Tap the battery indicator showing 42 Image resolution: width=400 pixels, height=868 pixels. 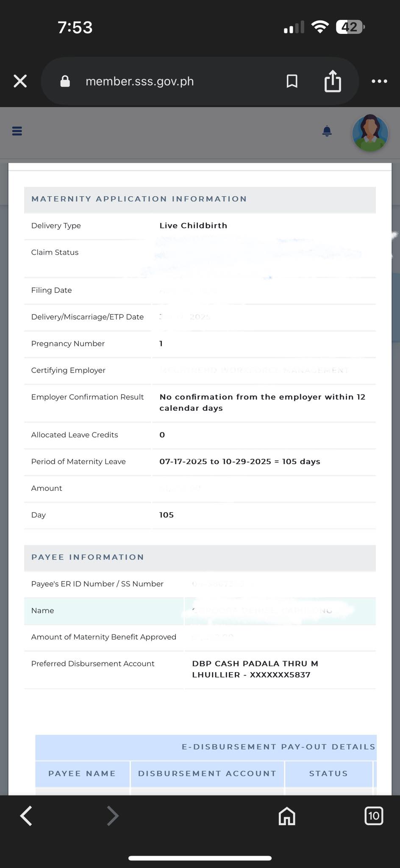click(x=350, y=27)
